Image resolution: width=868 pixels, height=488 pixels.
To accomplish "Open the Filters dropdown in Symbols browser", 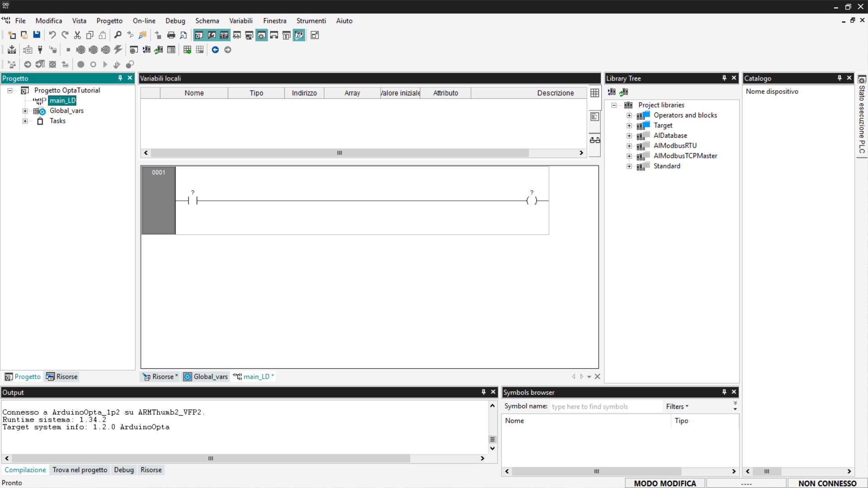I will point(677,406).
